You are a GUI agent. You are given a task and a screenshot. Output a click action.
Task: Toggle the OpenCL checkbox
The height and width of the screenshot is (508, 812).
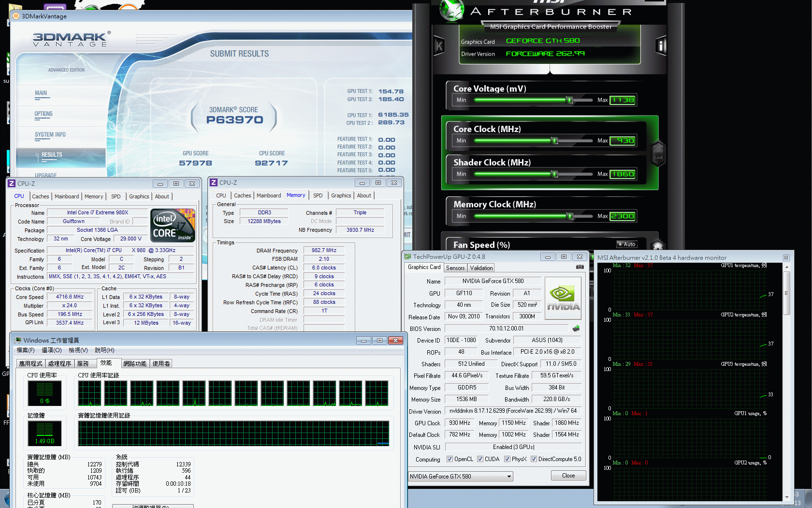450,459
